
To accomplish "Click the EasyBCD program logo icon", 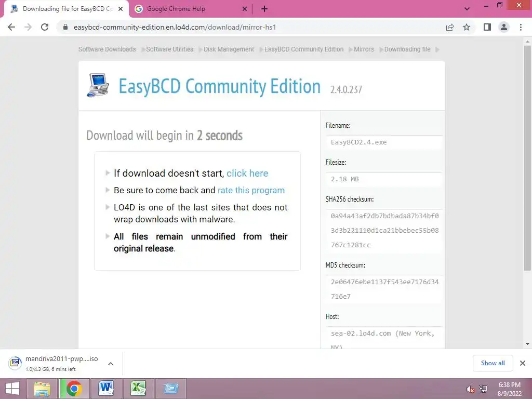I will (98, 85).
